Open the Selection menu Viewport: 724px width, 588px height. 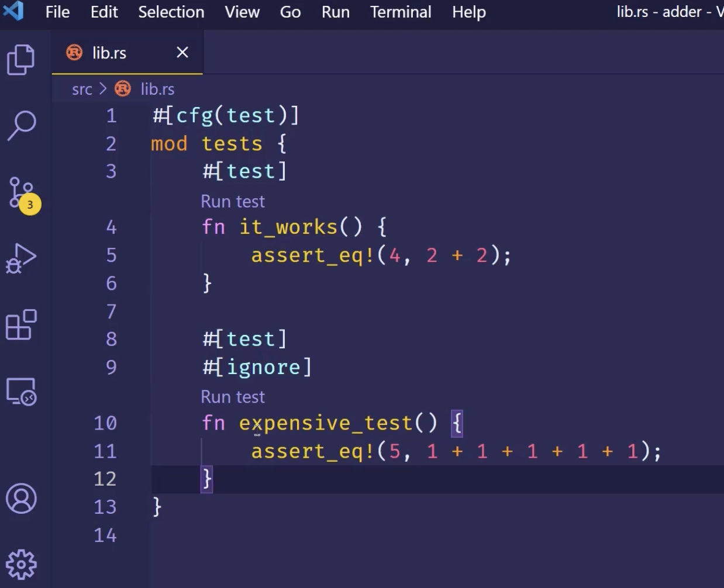click(171, 12)
